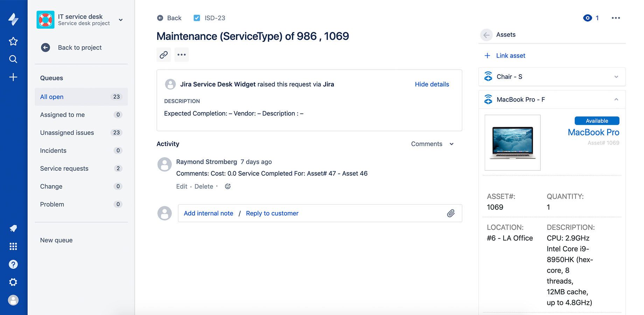Image resolution: width=644 pixels, height=315 pixels.
Task: Open the top-right issue actions ellipsis
Action: click(616, 18)
